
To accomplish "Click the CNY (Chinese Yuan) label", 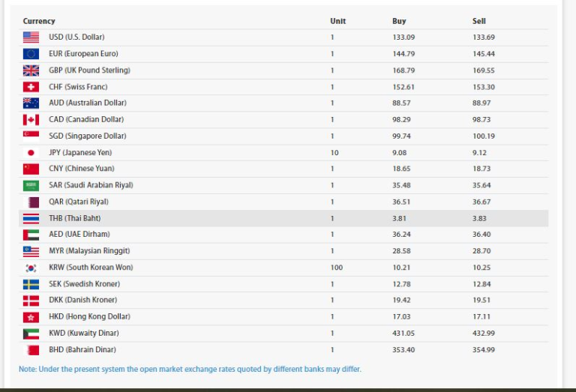I will coord(81,169).
